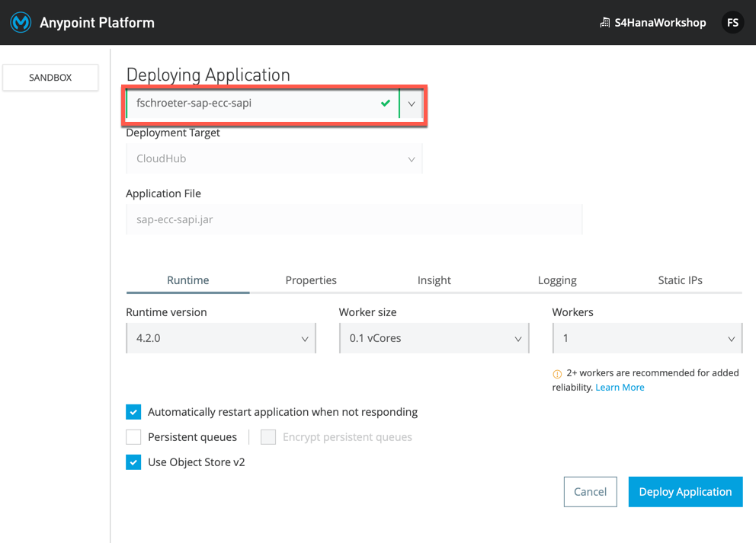Click the Deploy Application button
This screenshot has width=756, height=543.
coord(684,491)
